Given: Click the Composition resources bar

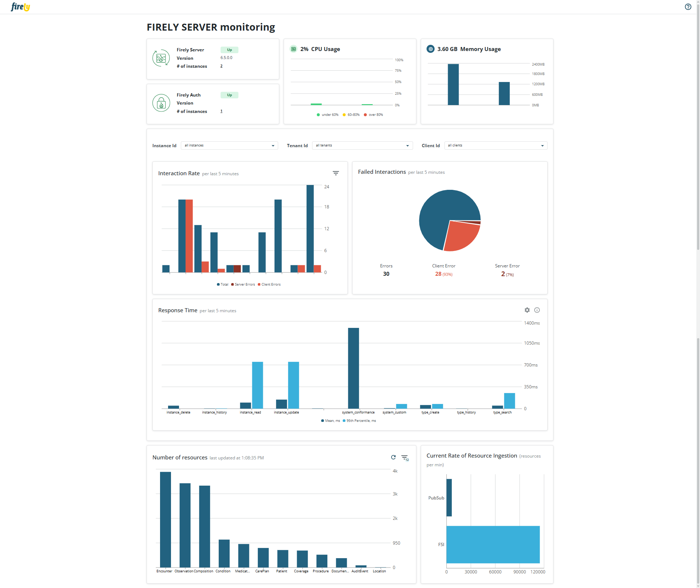Looking at the screenshot, I should [x=205, y=526].
